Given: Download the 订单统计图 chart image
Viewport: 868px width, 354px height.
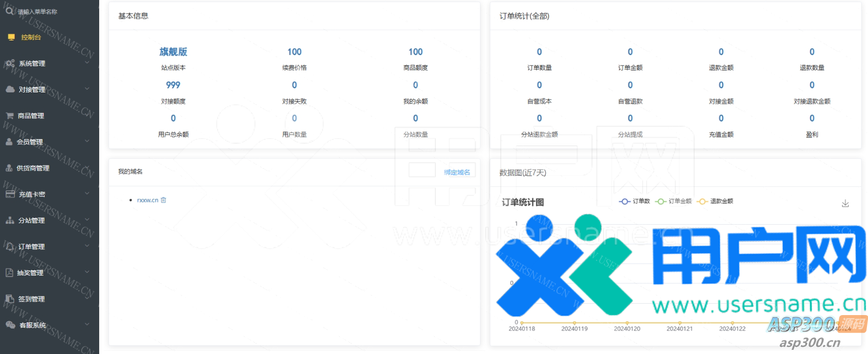Looking at the screenshot, I should [x=845, y=203].
